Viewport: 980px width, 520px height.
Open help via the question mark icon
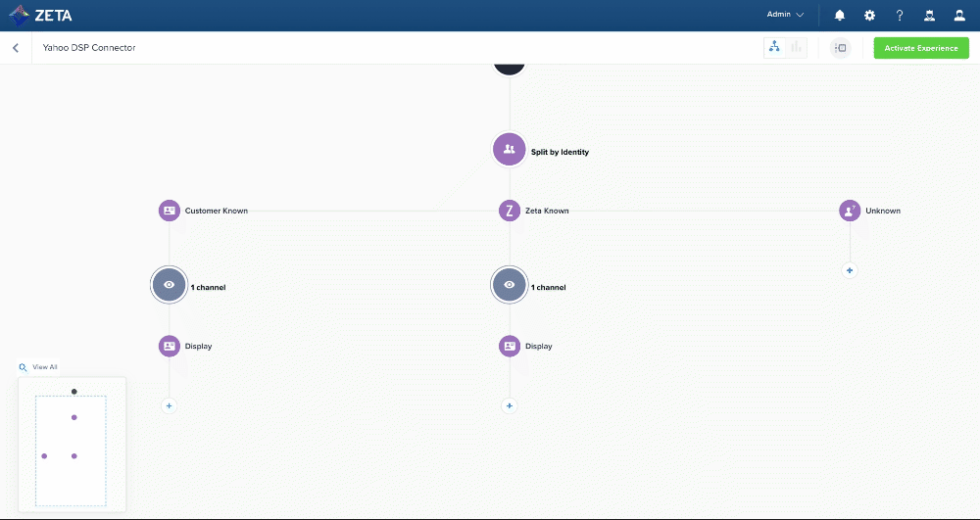pos(900,16)
